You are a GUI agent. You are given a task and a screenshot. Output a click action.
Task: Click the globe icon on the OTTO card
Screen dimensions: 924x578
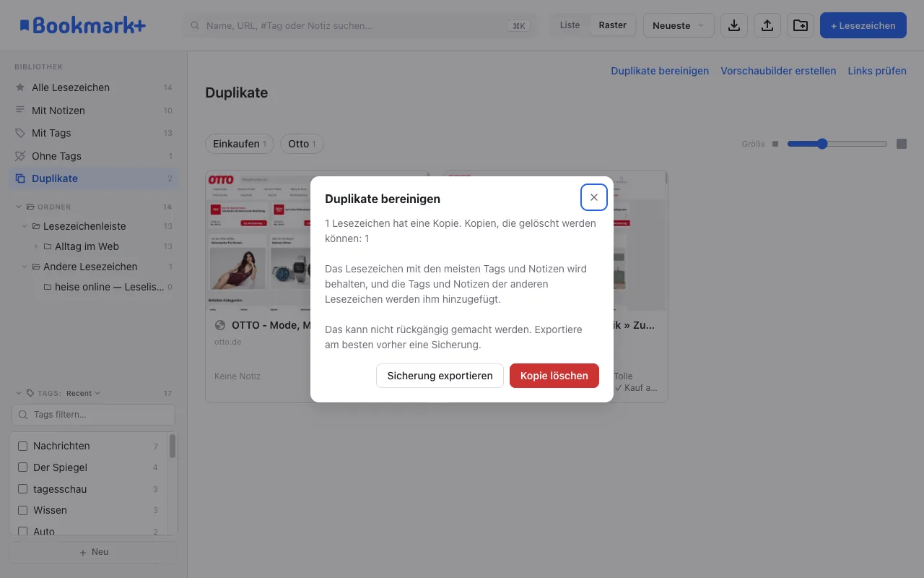pyautogui.click(x=220, y=325)
